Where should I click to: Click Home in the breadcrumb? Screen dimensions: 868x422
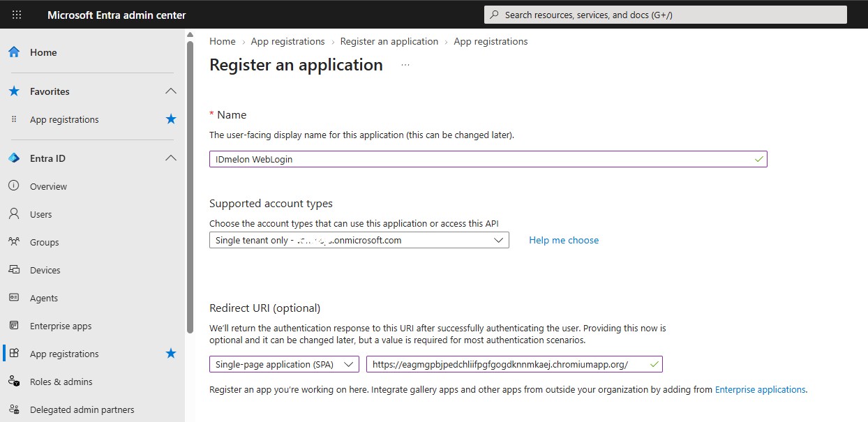coord(223,41)
